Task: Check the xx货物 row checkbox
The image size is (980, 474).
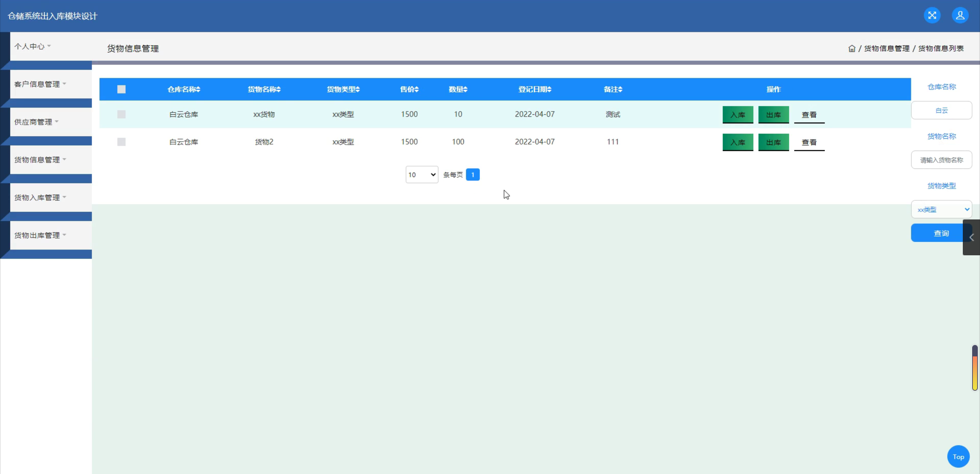Action: tap(121, 114)
